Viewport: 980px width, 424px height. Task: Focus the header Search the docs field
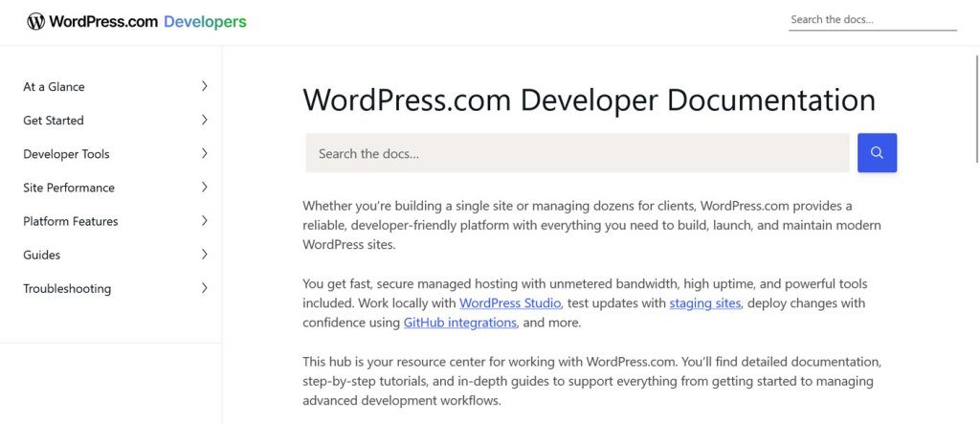(x=873, y=19)
